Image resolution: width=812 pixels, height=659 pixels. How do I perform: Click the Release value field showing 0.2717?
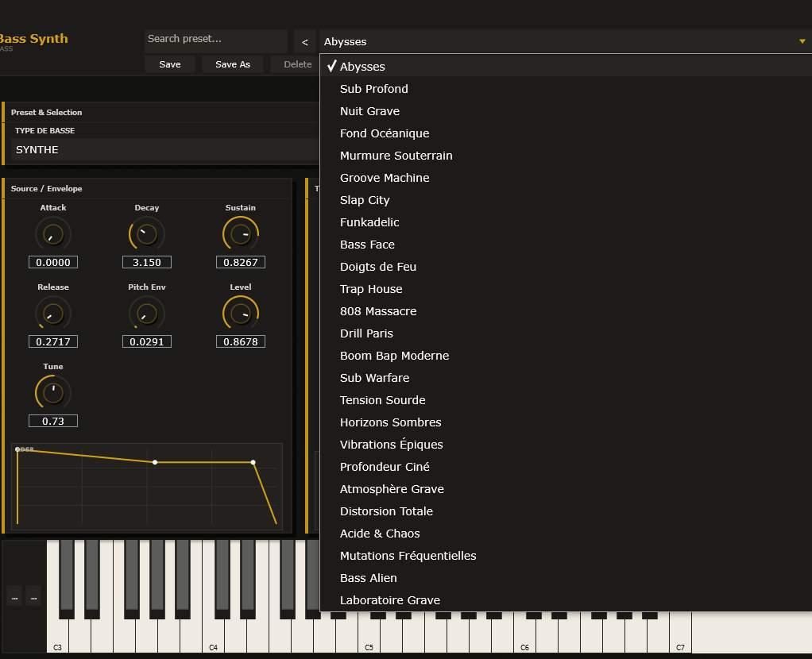[x=53, y=341]
